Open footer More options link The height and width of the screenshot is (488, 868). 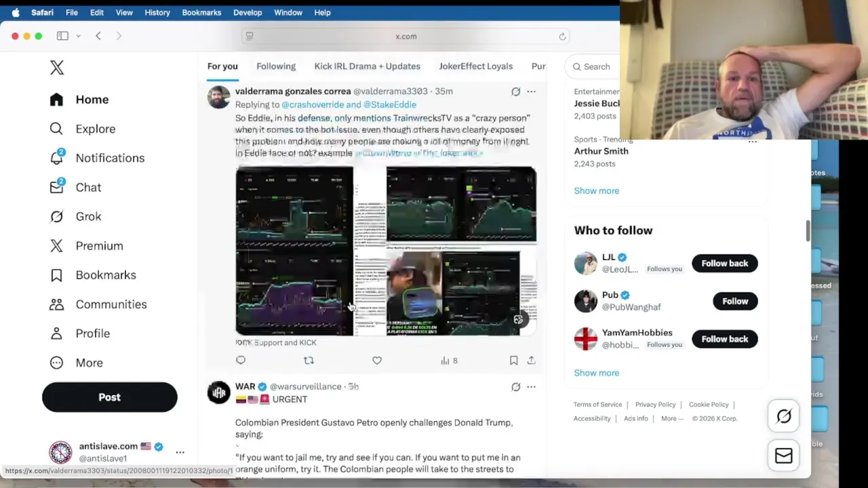coord(672,418)
